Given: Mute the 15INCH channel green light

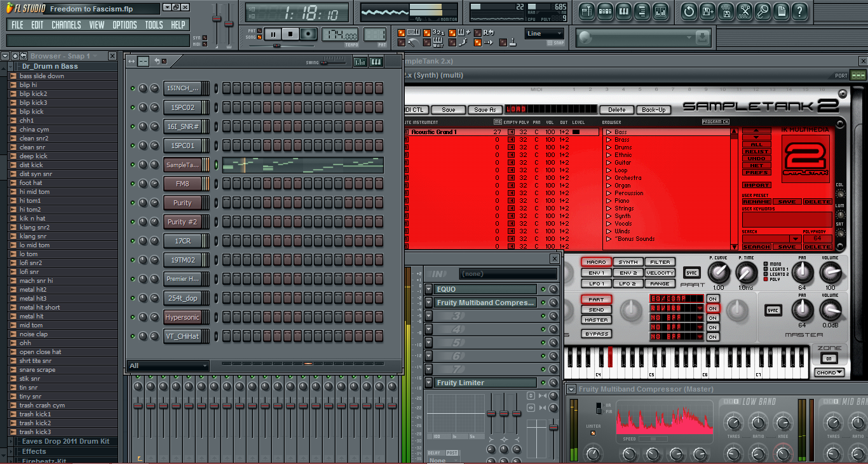Looking at the screenshot, I should click(133, 88).
